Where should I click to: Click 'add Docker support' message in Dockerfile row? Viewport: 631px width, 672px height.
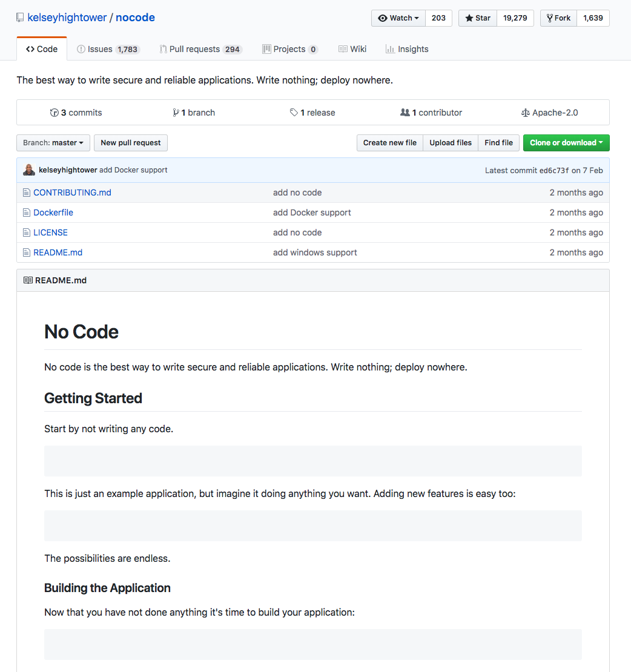click(312, 212)
